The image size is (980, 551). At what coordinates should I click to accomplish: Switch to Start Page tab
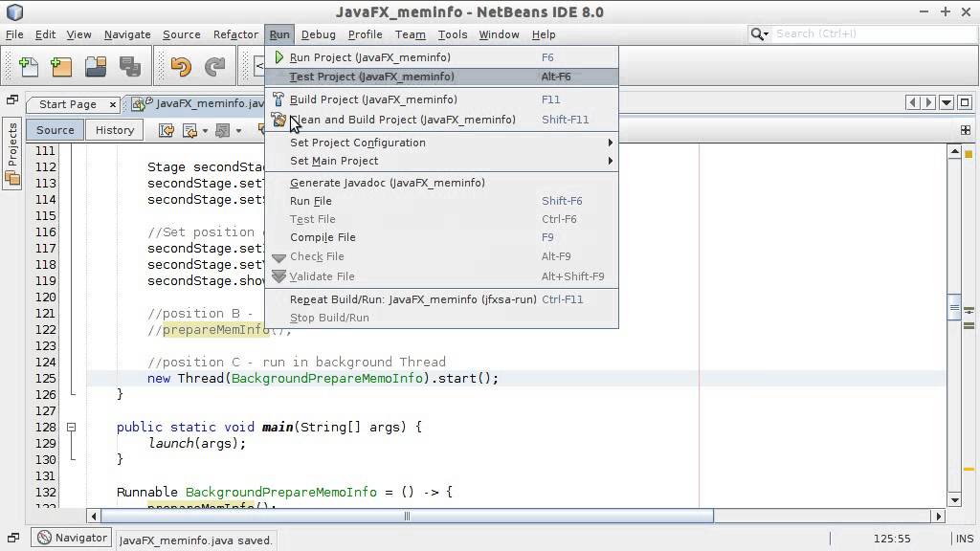tap(68, 104)
